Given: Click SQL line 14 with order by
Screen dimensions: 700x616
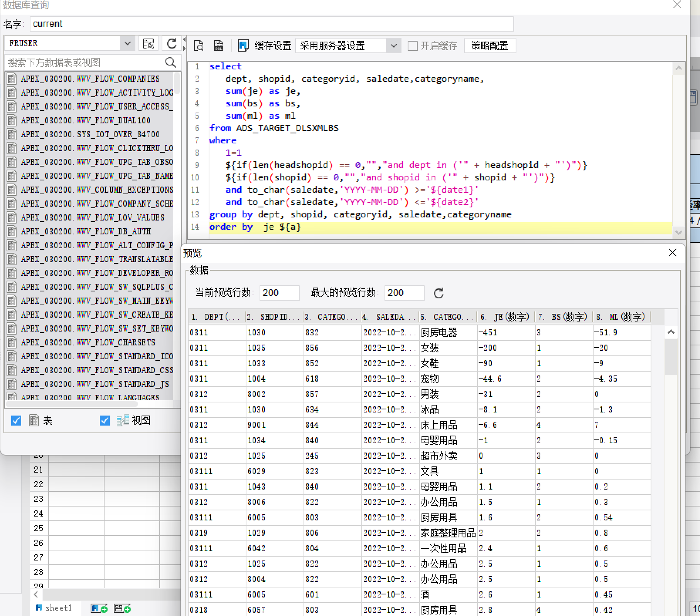Looking at the screenshot, I should [x=441, y=227].
